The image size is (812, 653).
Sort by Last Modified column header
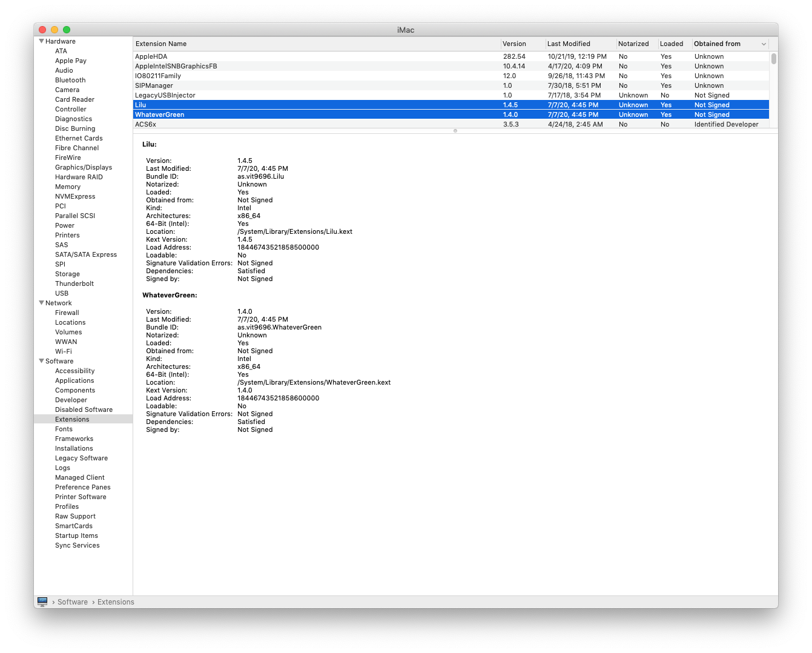coord(580,44)
